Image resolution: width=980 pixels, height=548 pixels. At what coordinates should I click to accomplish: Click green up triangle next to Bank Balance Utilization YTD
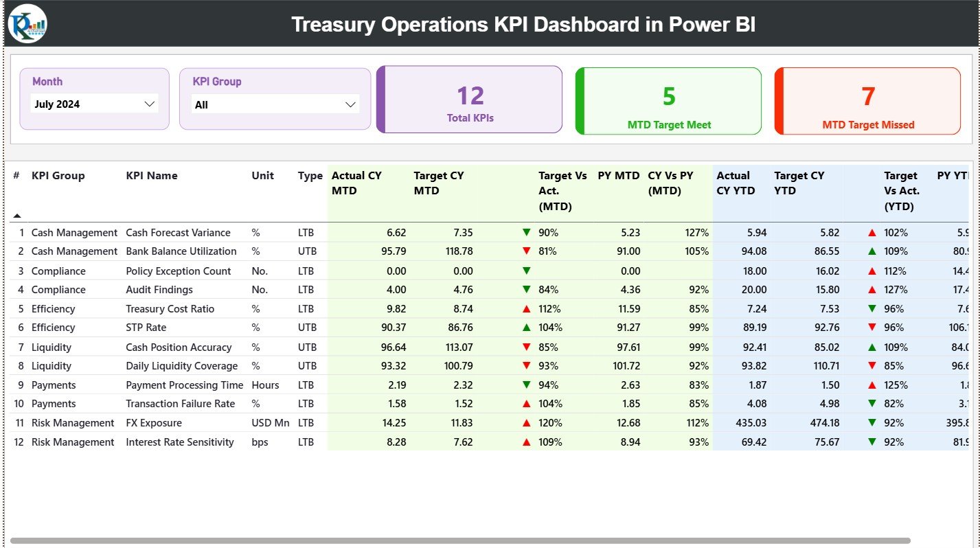tap(871, 251)
